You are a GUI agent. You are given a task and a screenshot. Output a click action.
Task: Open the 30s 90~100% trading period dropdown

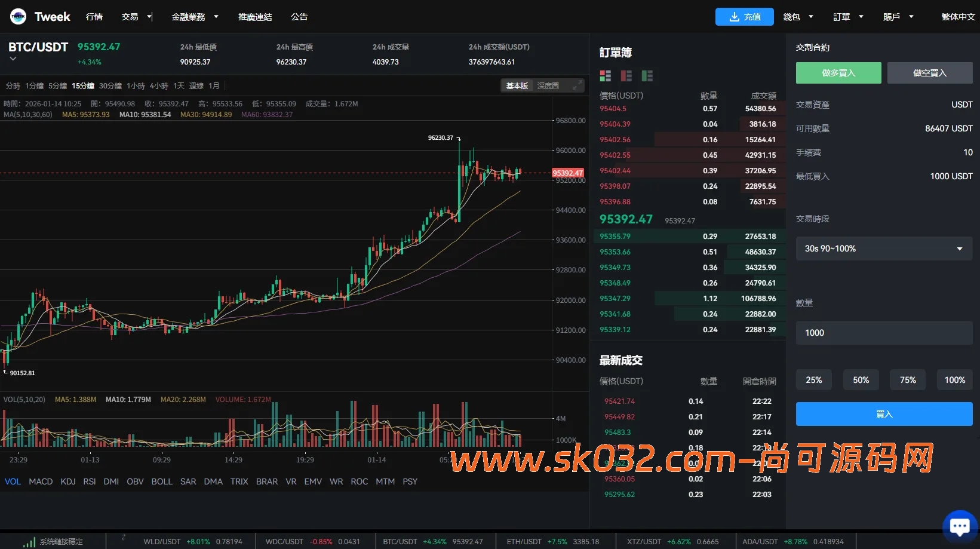coord(884,248)
